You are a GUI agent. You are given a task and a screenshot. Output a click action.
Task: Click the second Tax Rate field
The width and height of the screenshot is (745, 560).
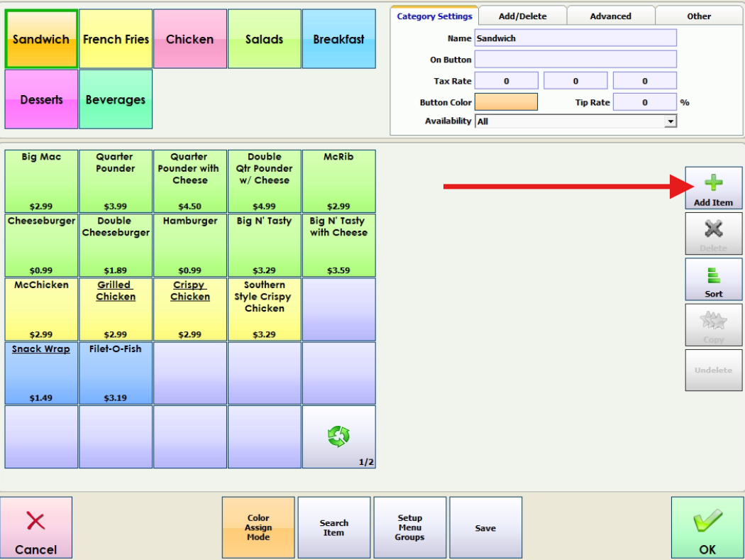point(575,81)
